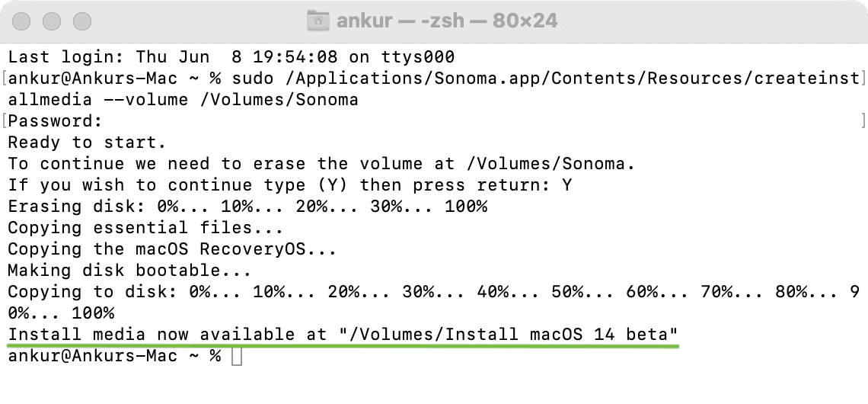
Task: Click the final "ankur@Ankurs-Mac ~ %" prompt
Action: [114, 356]
